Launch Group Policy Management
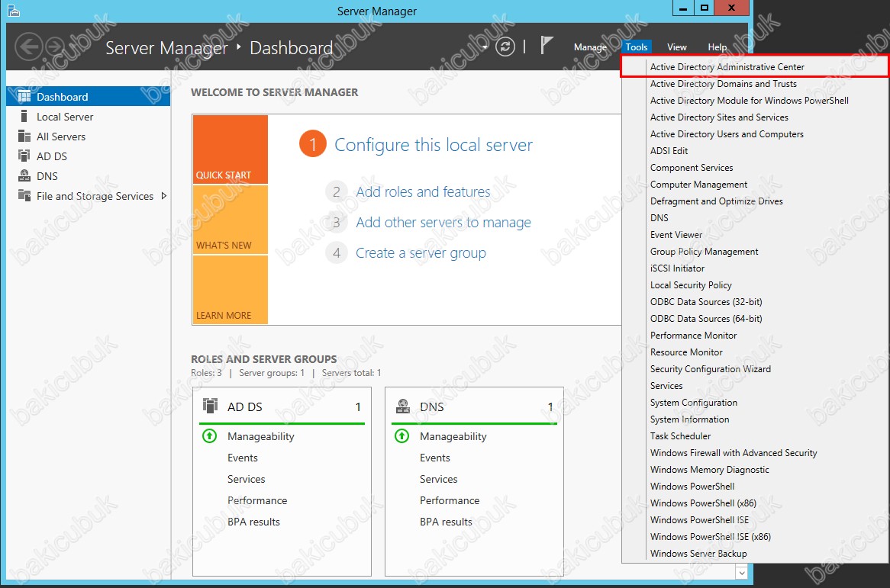This screenshot has height=588, width=890. tap(755, 251)
